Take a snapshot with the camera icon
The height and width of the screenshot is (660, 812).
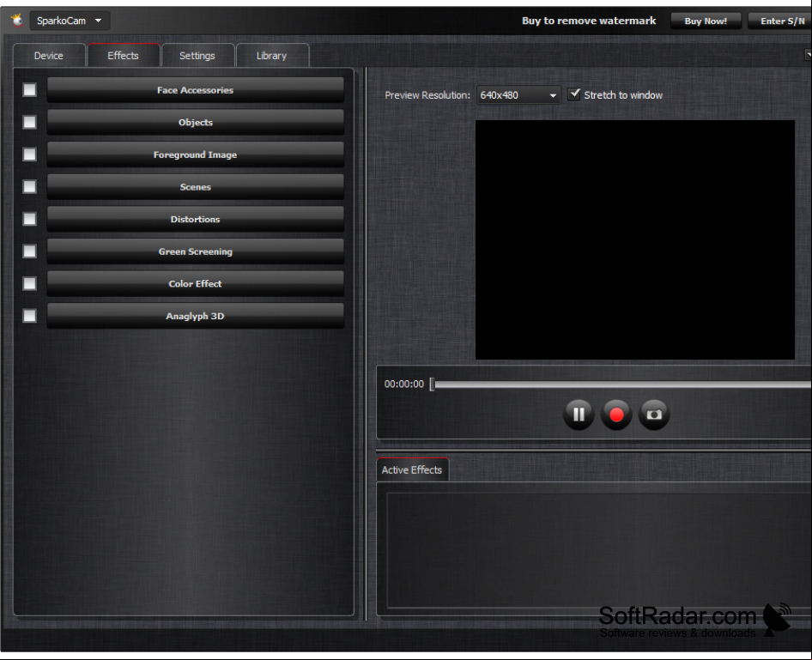(x=654, y=415)
